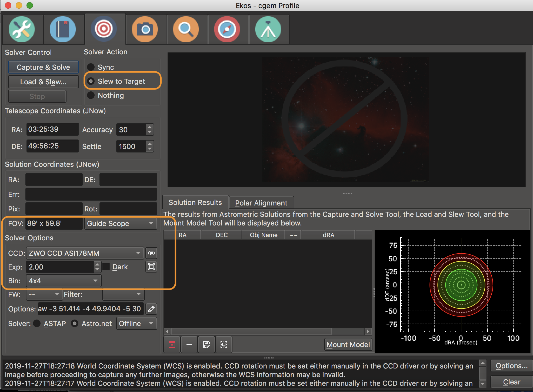Screen dimensions: 533x392
Task: Enable the Dark frame checkbox
Action: [106, 267]
